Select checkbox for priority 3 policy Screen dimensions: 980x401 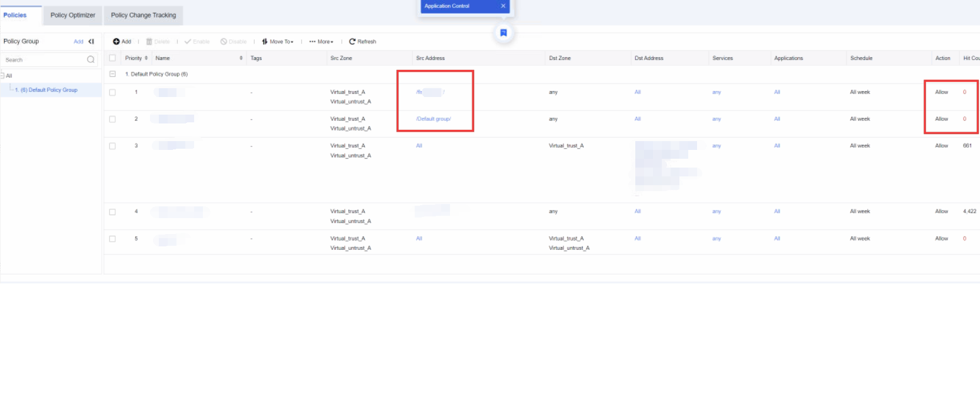[112, 146]
